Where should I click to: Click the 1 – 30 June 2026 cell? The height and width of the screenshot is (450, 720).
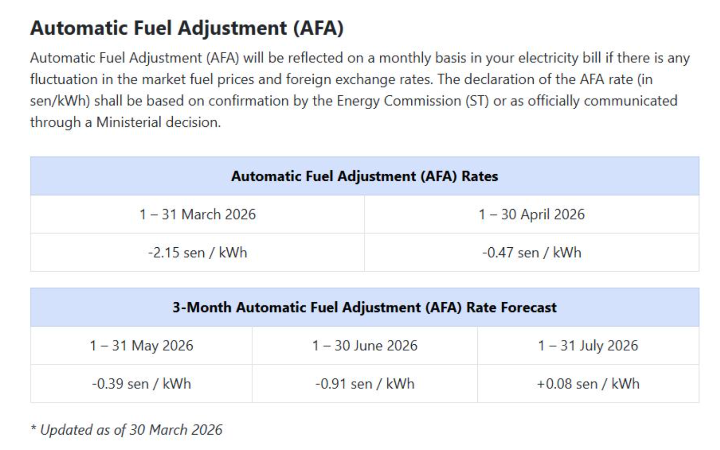365,346
